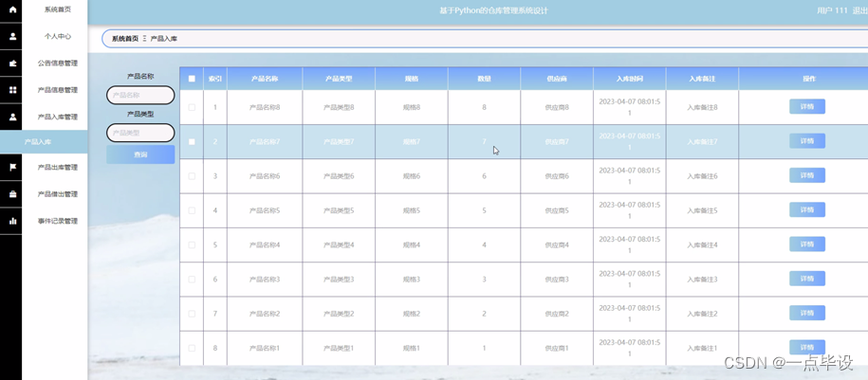Click the icon beside 公告信息管理
The height and width of the screenshot is (380, 868).
[13, 63]
